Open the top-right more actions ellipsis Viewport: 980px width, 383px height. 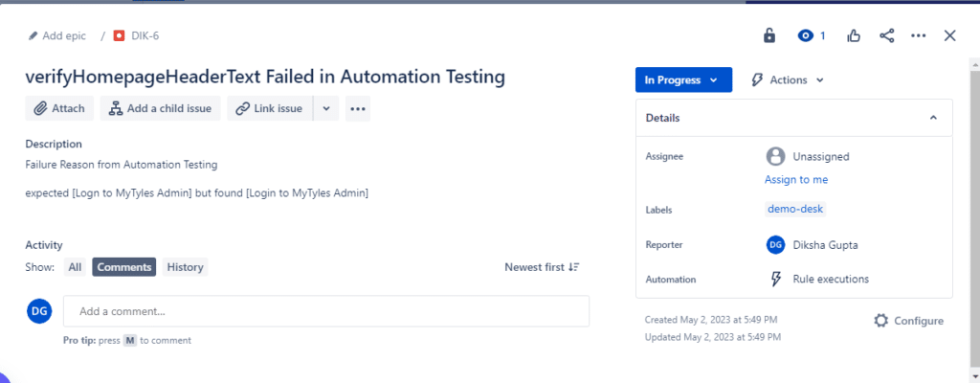[x=918, y=36]
